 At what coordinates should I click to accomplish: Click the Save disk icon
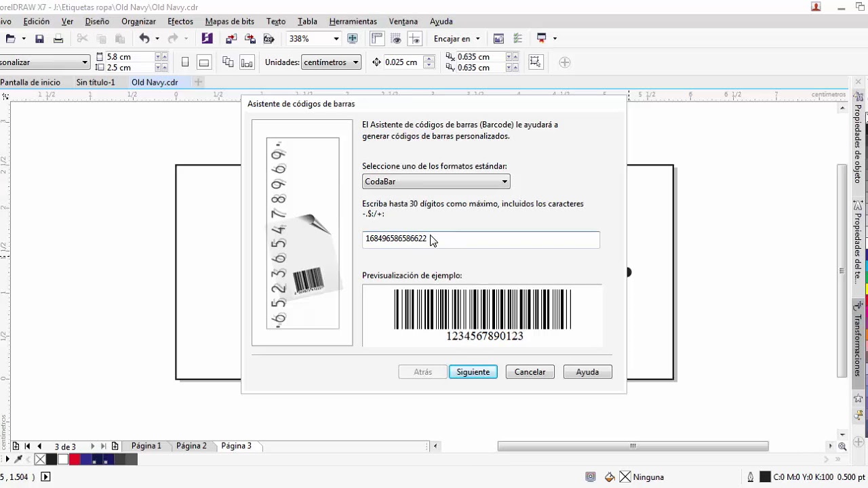click(39, 39)
